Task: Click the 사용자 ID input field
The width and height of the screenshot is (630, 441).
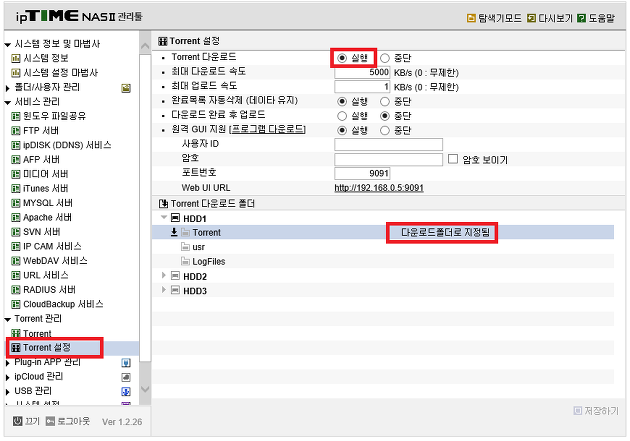Action: [x=389, y=145]
